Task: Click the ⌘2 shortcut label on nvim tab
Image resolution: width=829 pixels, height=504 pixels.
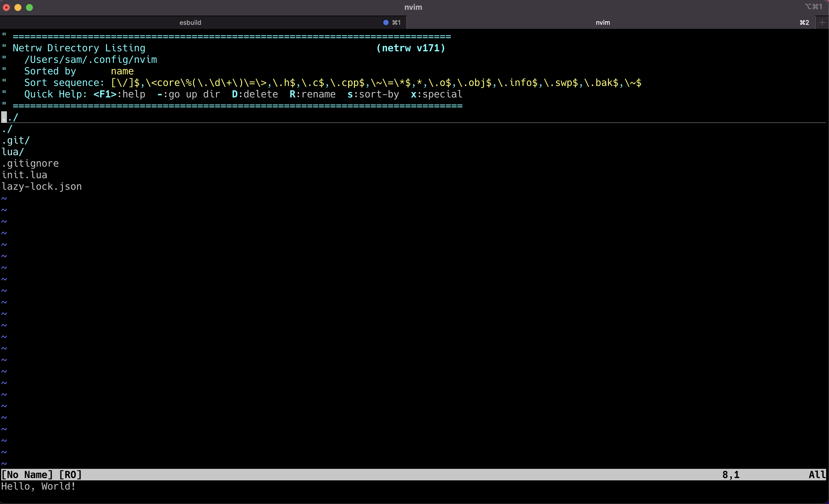Action: [804, 22]
